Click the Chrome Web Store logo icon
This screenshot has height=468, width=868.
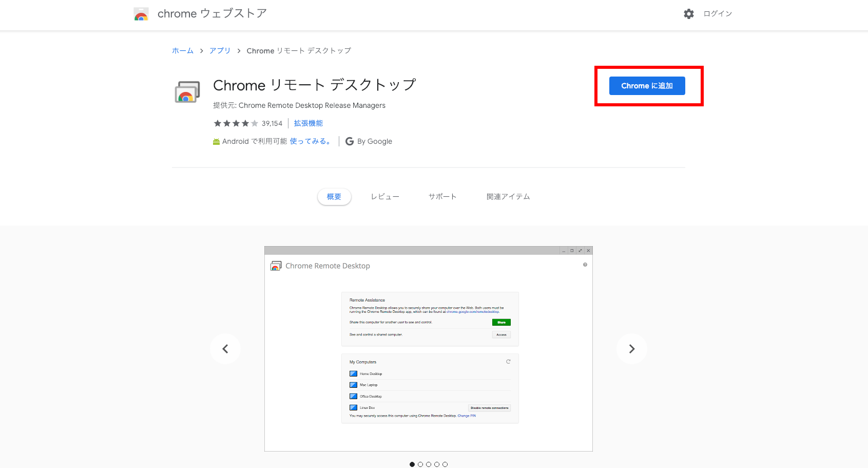tap(141, 14)
